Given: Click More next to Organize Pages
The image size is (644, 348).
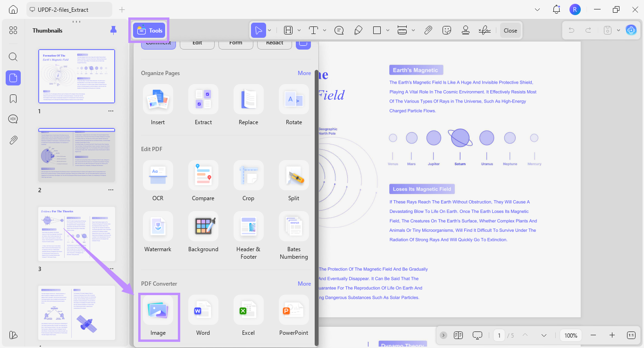Looking at the screenshot, I should point(304,73).
